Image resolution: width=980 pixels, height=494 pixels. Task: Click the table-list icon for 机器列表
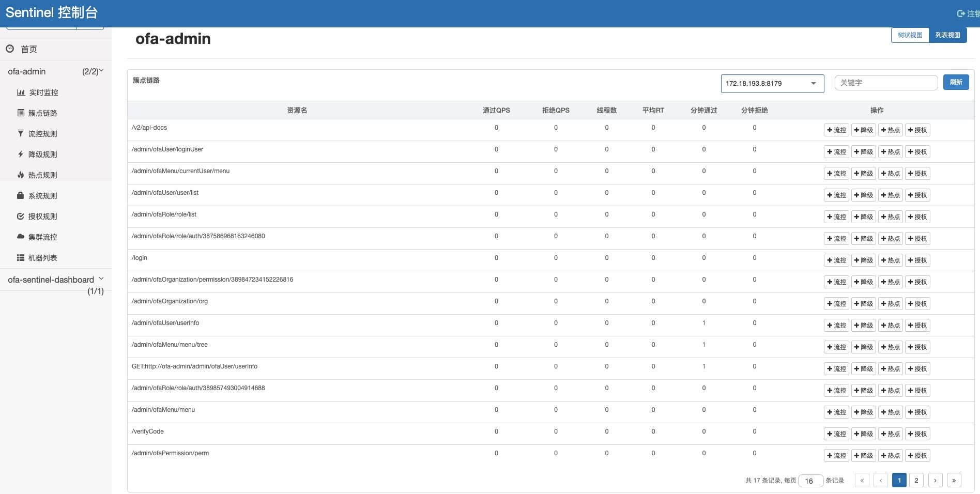point(21,257)
